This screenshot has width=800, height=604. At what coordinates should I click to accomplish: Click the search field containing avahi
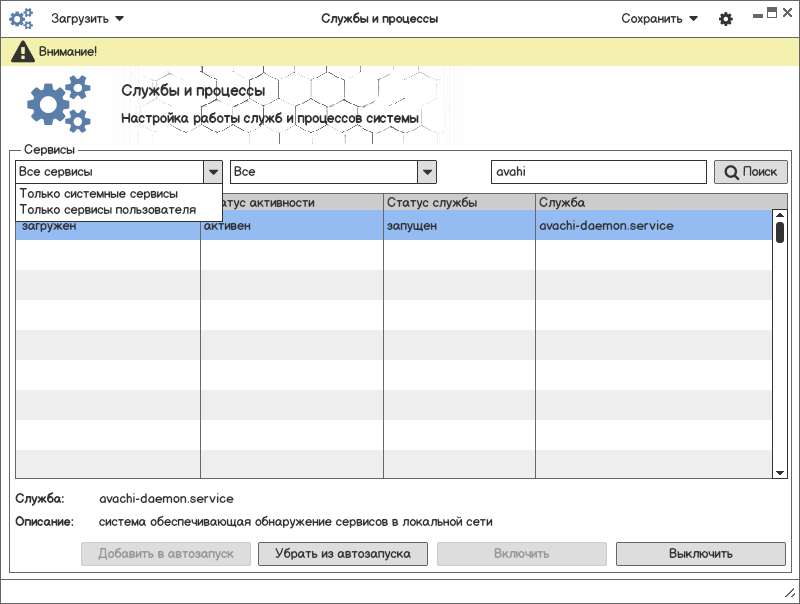(x=598, y=172)
